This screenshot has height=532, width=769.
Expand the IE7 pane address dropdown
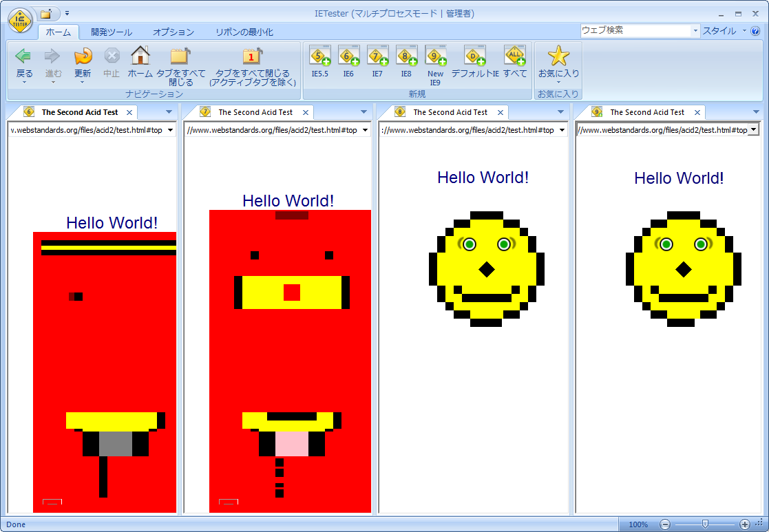pos(365,130)
